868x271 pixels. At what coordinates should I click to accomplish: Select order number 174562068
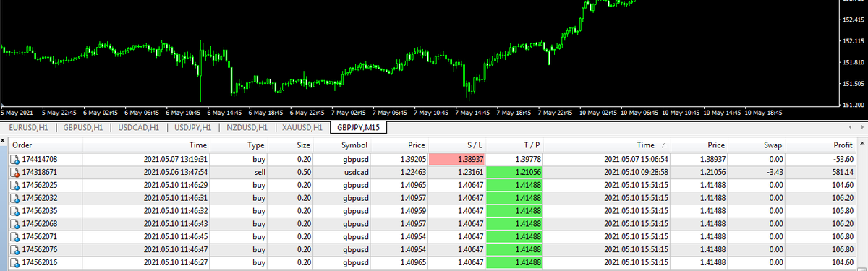click(x=40, y=224)
